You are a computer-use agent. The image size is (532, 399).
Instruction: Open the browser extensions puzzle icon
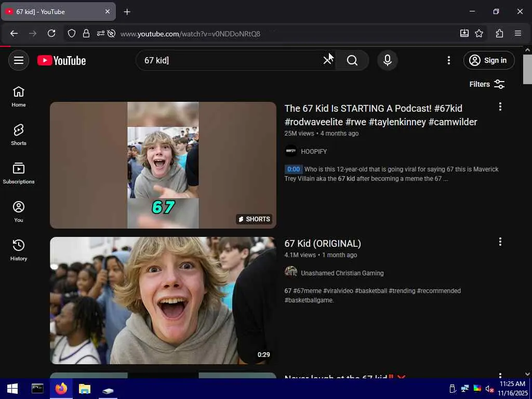(x=499, y=33)
